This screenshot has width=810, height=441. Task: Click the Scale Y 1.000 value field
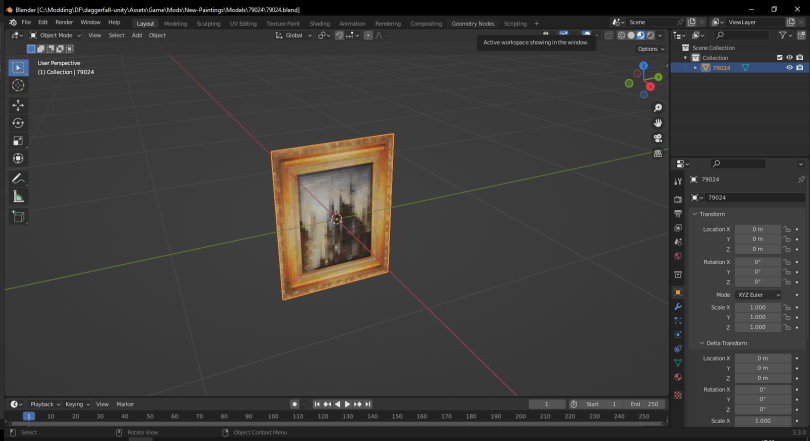758,317
